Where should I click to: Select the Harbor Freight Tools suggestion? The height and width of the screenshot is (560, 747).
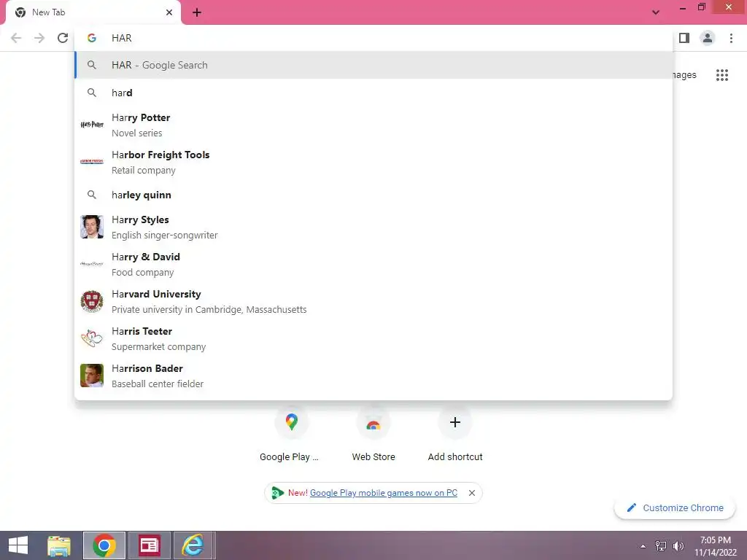pos(374,162)
